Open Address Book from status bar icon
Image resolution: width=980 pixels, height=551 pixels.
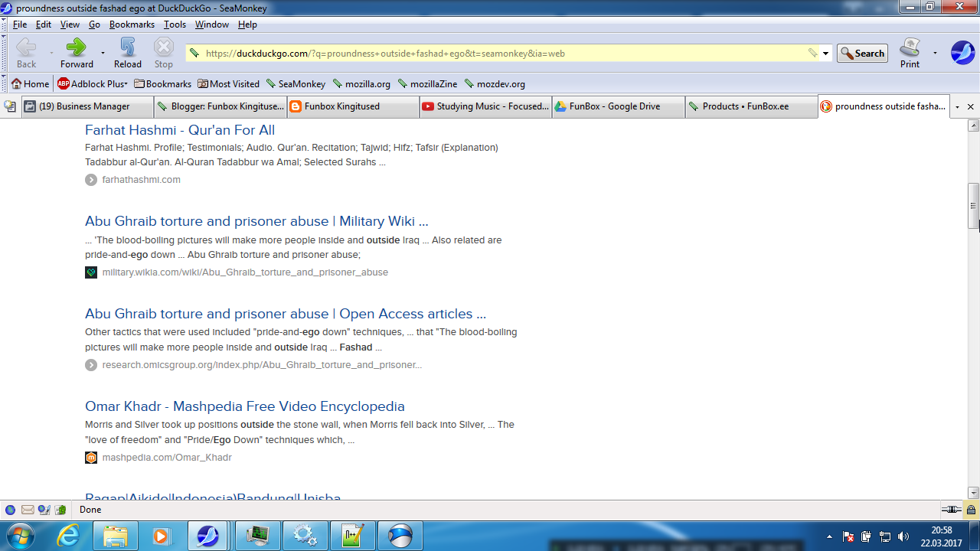[x=60, y=510]
